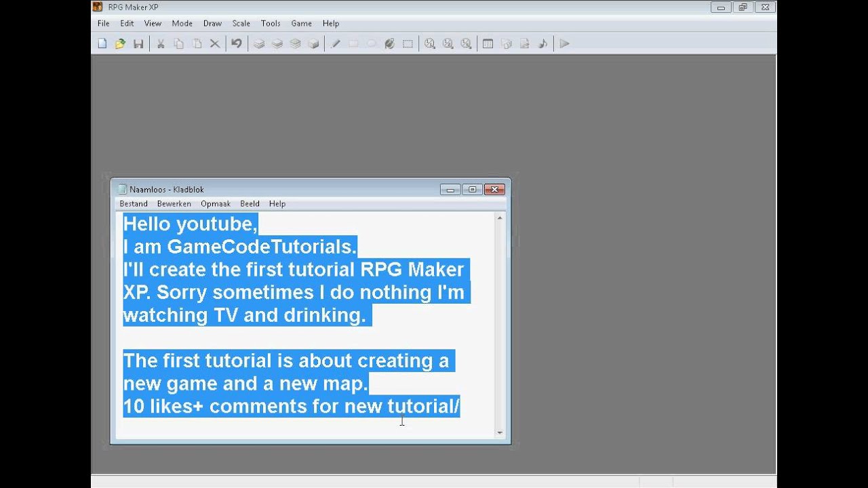Open the Sound Test music note icon

point(542,43)
